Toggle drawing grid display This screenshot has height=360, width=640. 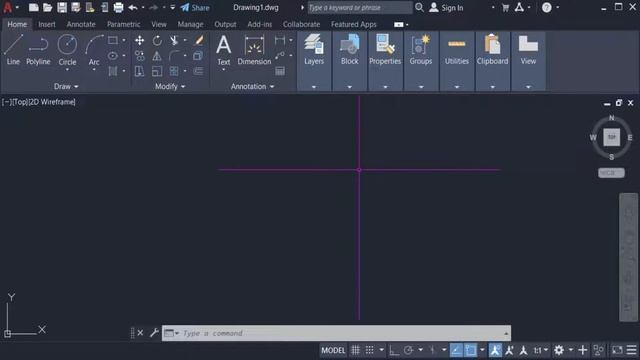click(x=356, y=350)
